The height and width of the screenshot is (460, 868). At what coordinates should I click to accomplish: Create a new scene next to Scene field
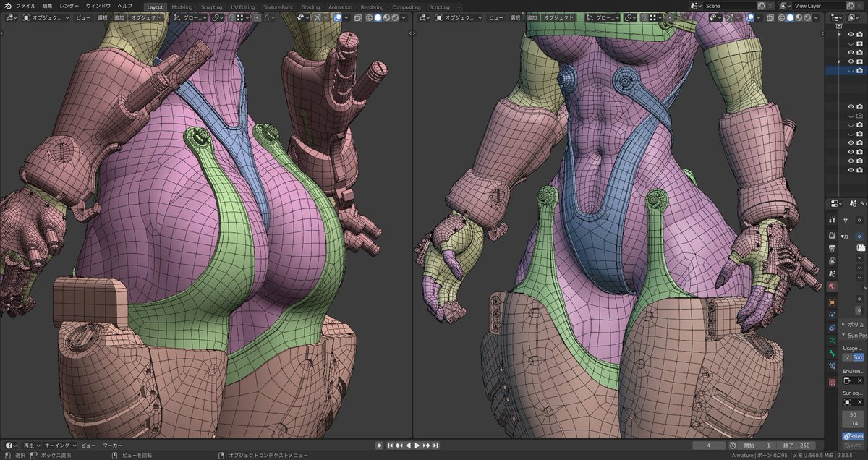click(761, 6)
